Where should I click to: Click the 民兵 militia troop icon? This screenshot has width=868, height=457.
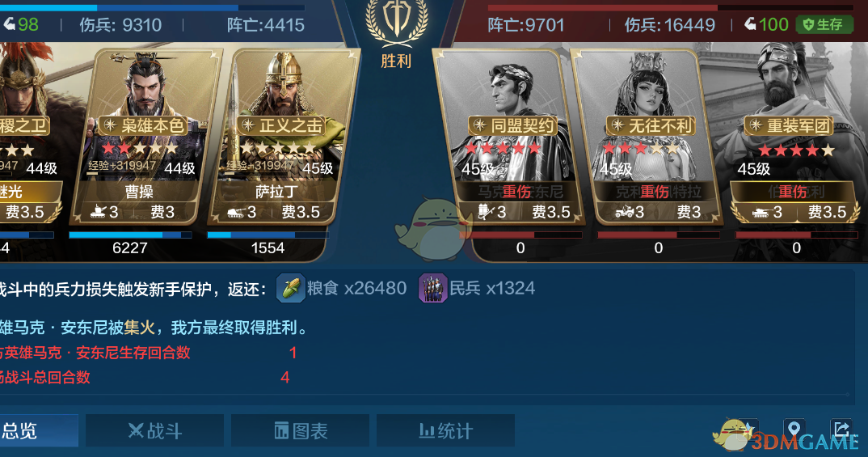click(x=433, y=288)
